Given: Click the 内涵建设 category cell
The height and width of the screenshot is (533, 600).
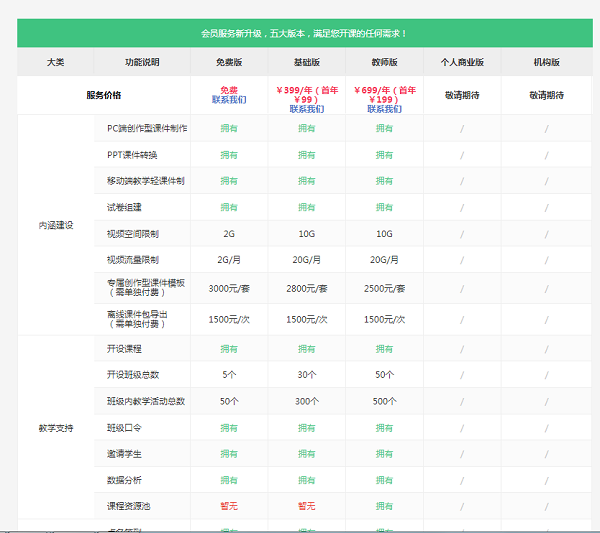Looking at the screenshot, I should pyautogui.click(x=56, y=225).
